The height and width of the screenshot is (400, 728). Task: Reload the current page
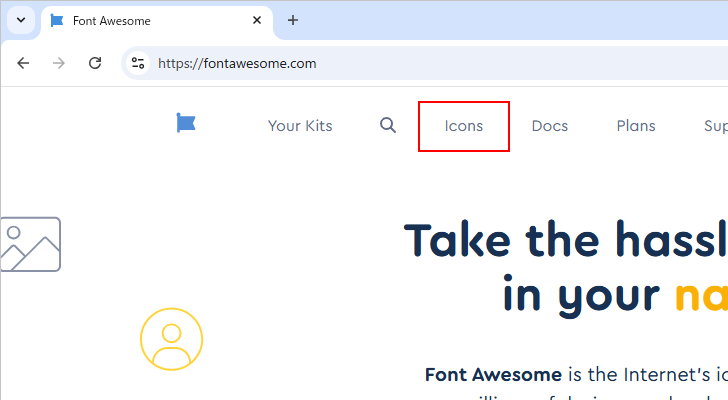(95, 63)
